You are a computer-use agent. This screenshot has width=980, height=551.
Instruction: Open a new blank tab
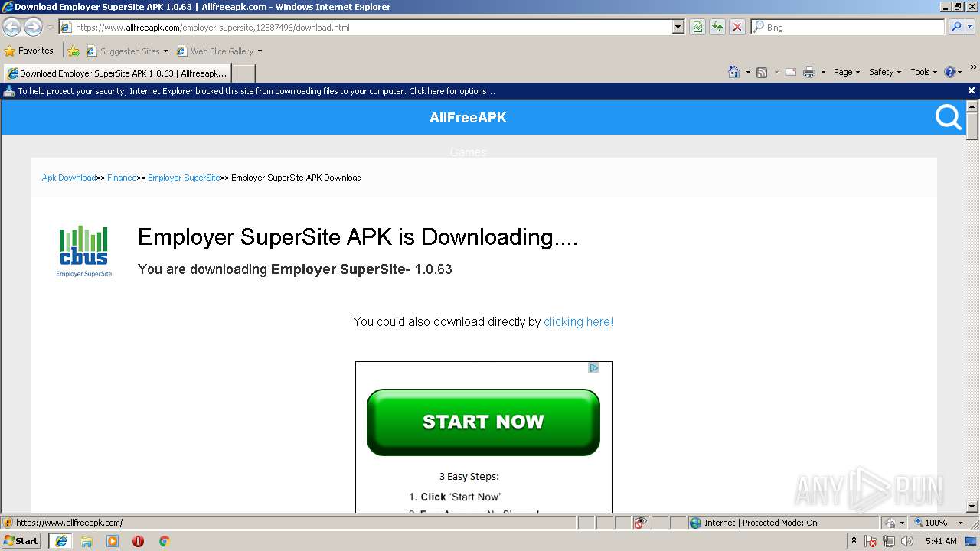(x=243, y=73)
